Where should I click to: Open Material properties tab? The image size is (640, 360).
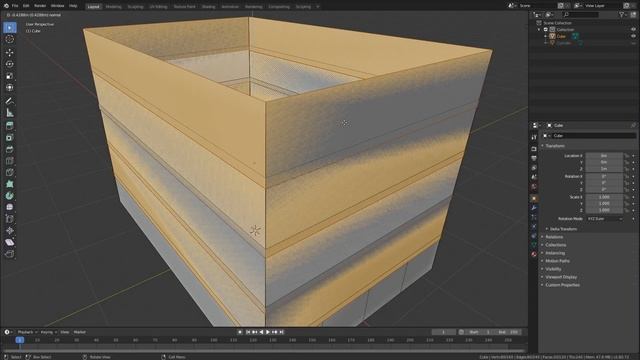click(x=534, y=254)
